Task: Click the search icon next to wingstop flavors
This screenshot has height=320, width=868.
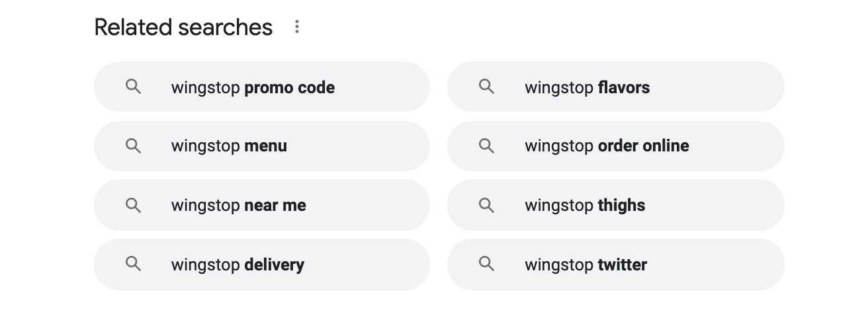Action: (486, 87)
